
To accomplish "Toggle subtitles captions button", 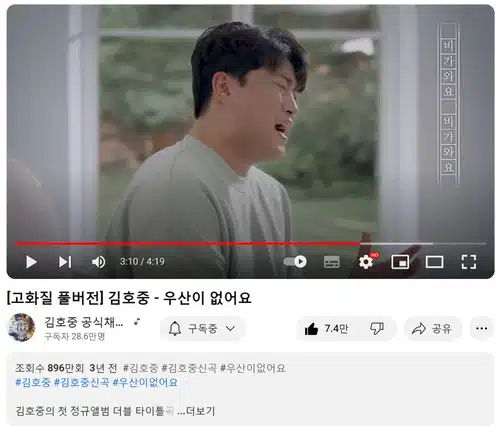I will [332, 262].
